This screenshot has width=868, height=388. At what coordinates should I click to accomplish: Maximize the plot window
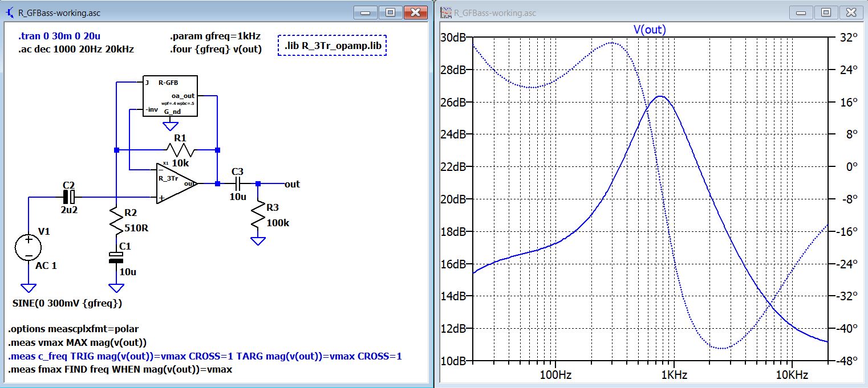(826, 13)
